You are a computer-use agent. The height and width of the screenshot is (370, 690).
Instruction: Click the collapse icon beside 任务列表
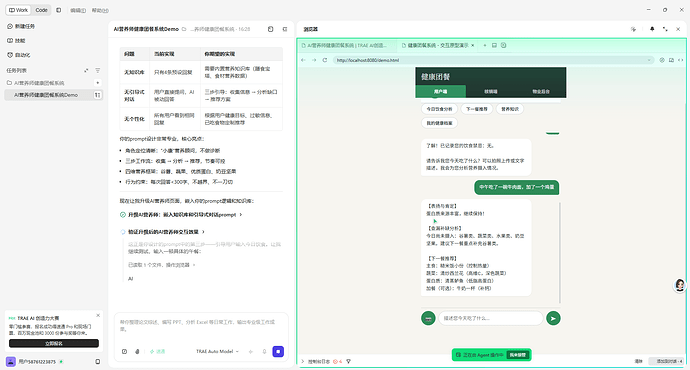click(86, 70)
